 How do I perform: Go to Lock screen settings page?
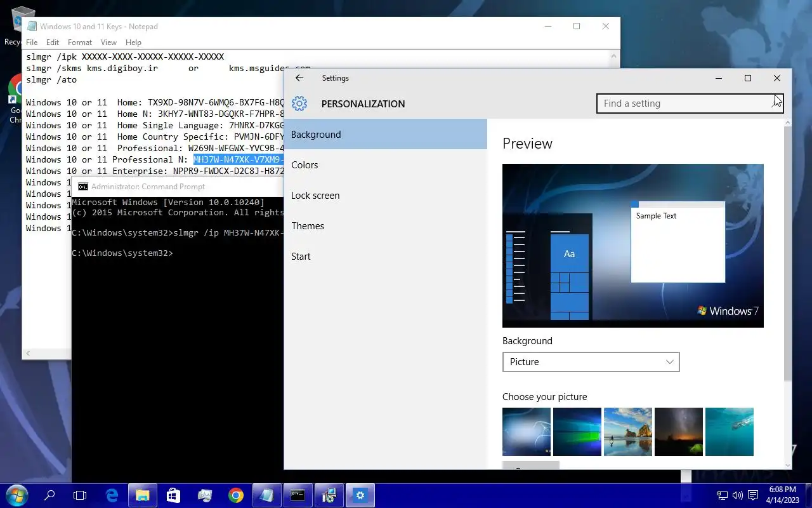point(385,196)
